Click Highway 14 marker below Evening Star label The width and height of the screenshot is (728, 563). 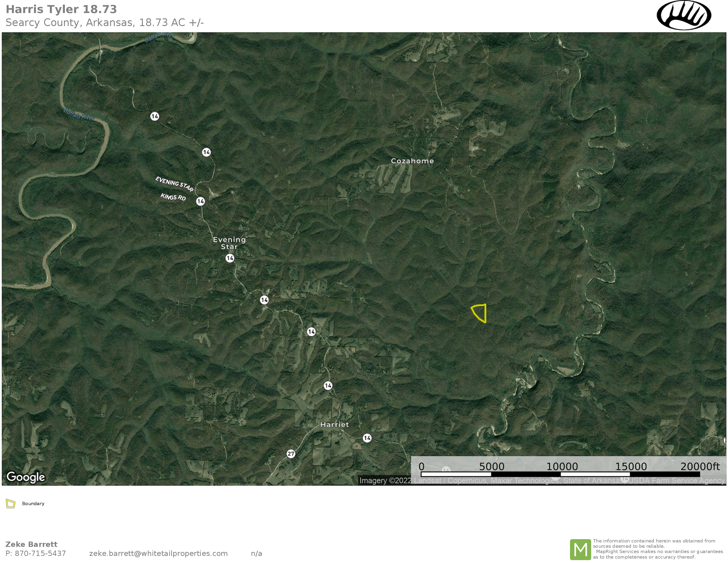[x=230, y=258]
